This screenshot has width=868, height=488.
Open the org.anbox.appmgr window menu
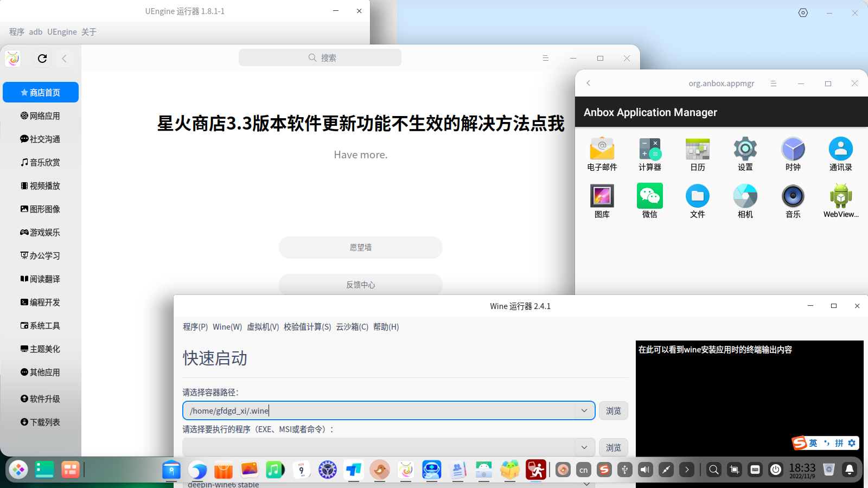tap(773, 84)
